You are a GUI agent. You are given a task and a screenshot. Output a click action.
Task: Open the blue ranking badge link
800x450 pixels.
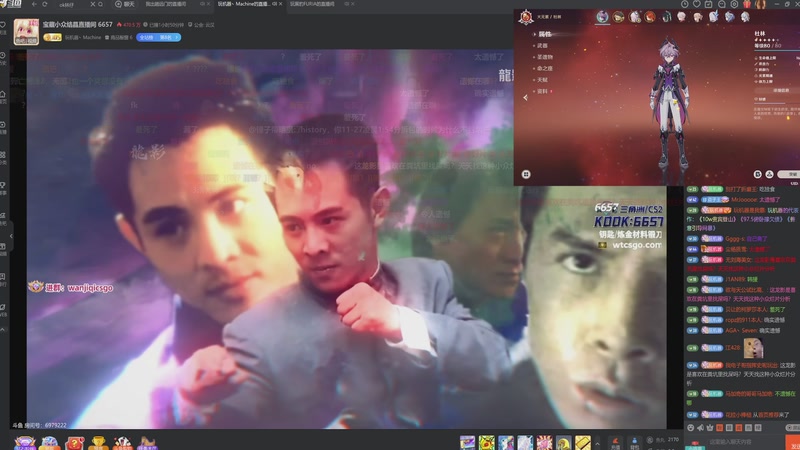[x=159, y=37]
